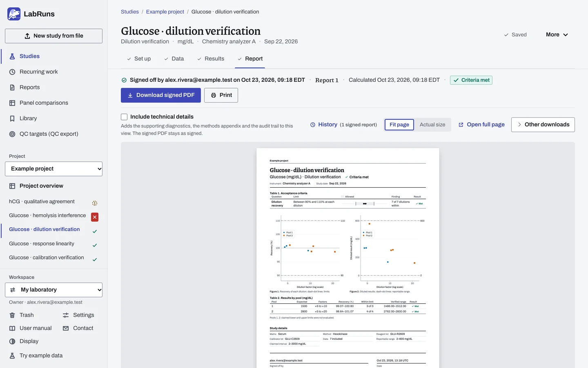Click the Print button
The width and height of the screenshot is (588, 368).
point(221,95)
